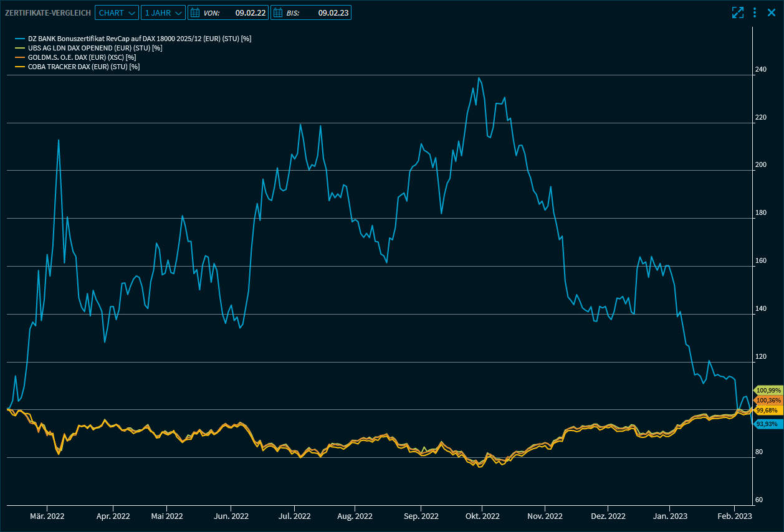This screenshot has width=784, height=532.
Task: Click the calendar icon beside VON
Action: (195, 12)
